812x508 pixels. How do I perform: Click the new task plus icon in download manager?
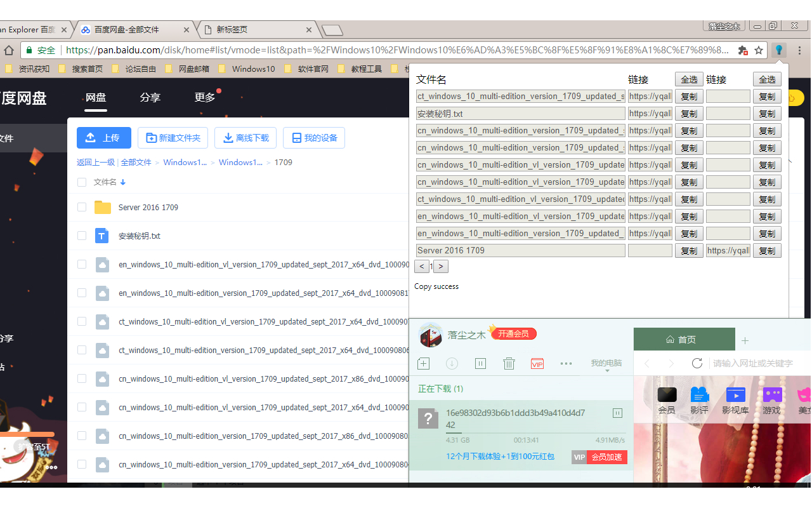point(424,363)
